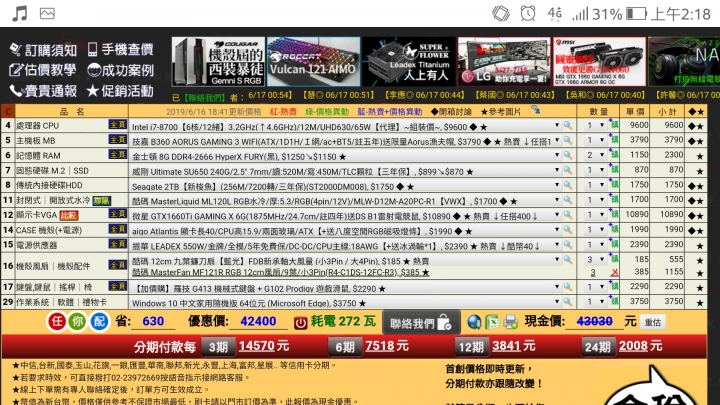The height and width of the screenshot is (405, 720).
Task: Click green 購 add icon in SSD row
Action: [614, 169]
